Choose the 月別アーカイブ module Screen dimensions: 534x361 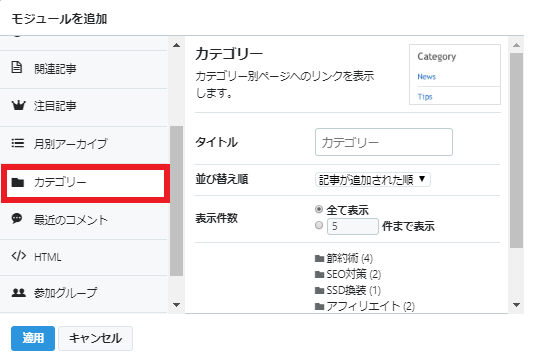84,145
